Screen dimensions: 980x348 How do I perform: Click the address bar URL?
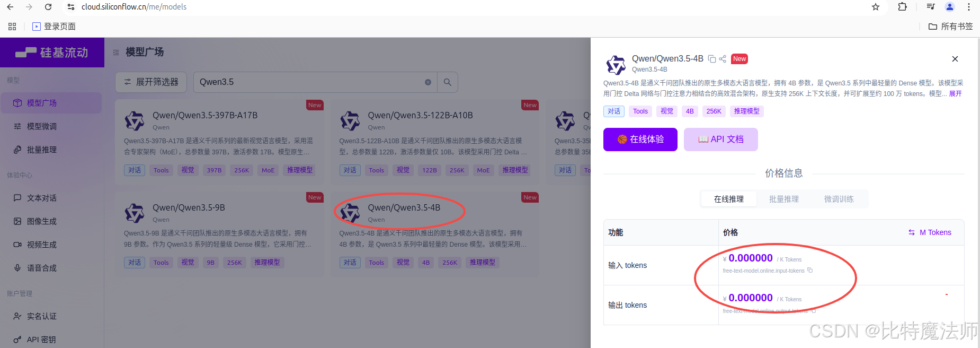134,7
